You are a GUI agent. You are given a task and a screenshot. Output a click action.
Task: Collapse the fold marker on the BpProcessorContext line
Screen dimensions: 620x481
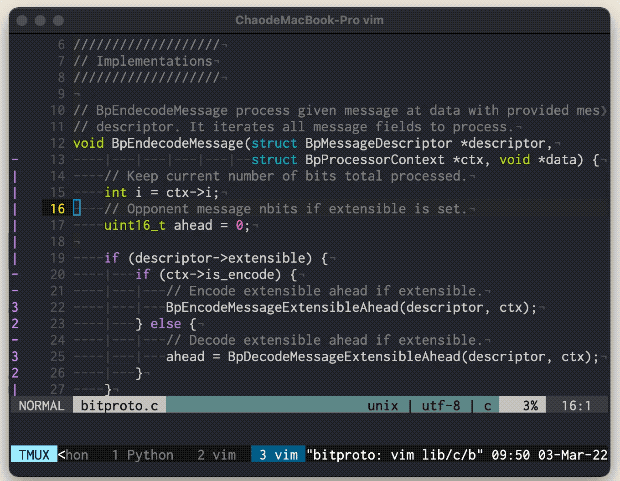click(14, 160)
